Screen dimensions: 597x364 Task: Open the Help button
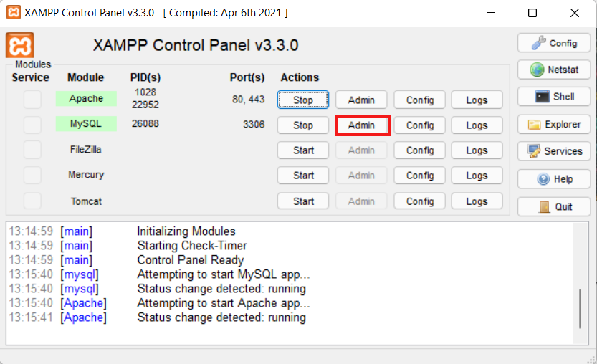coord(554,179)
